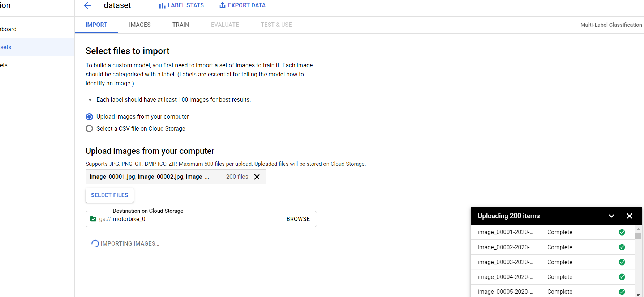Viewport: 644px width, 297px height.
Task: Select Upload images from your computer
Action: (89, 117)
